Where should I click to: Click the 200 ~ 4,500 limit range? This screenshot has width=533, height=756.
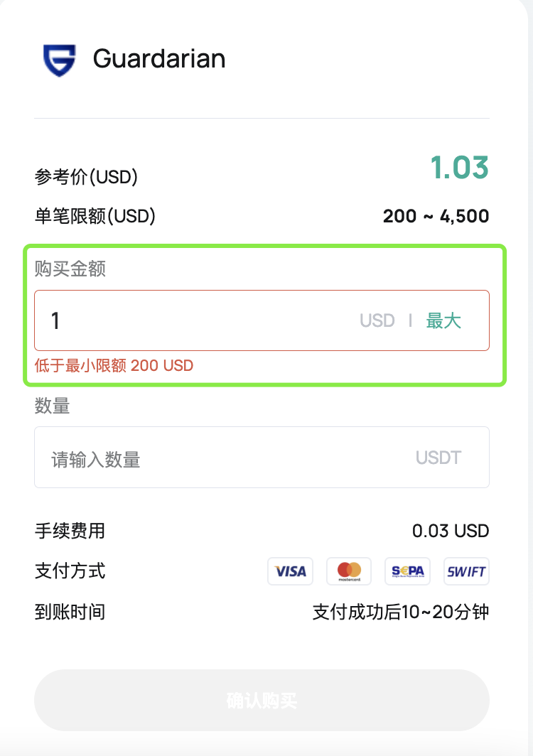pos(436,216)
